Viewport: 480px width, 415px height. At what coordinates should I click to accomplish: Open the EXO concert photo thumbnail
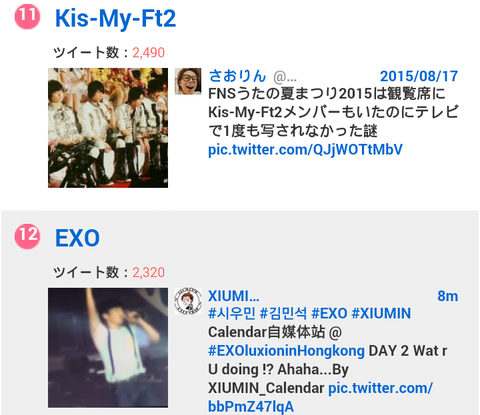(108, 348)
